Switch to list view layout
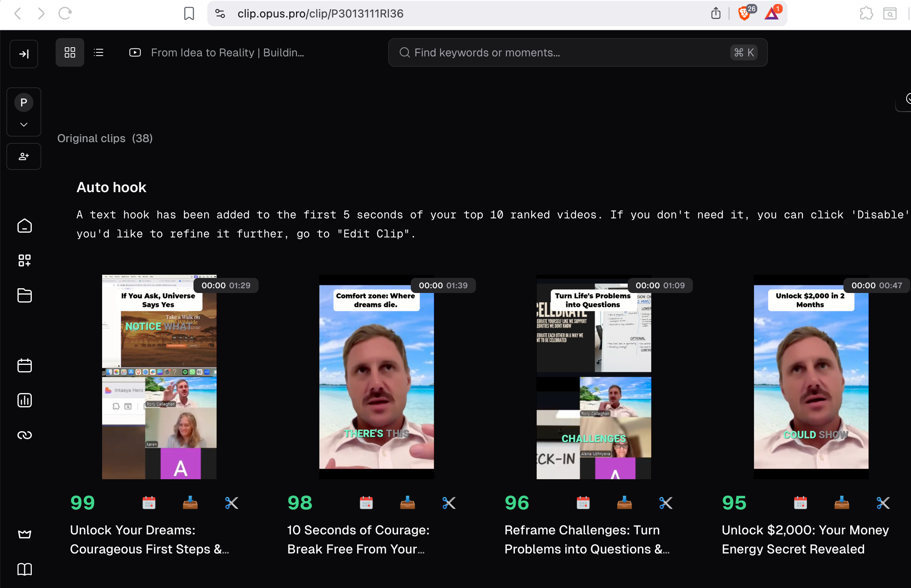The width and height of the screenshot is (911, 588). click(99, 52)
